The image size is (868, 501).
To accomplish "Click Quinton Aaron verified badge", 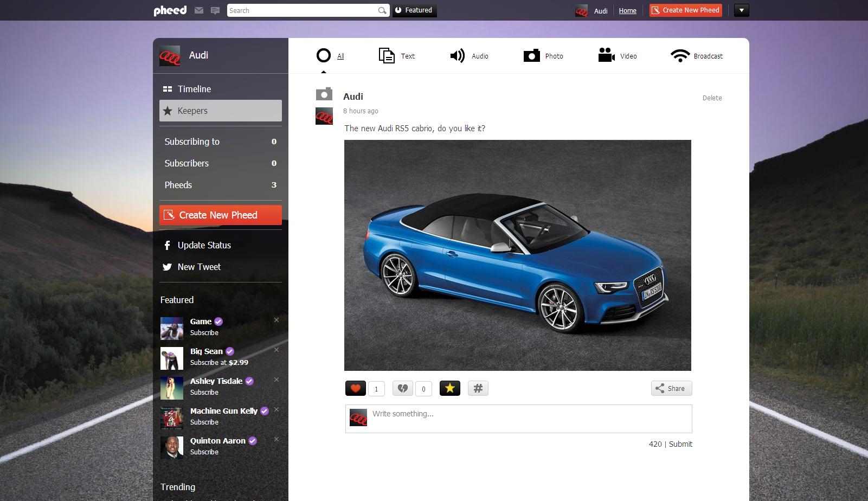I will 253,441.
